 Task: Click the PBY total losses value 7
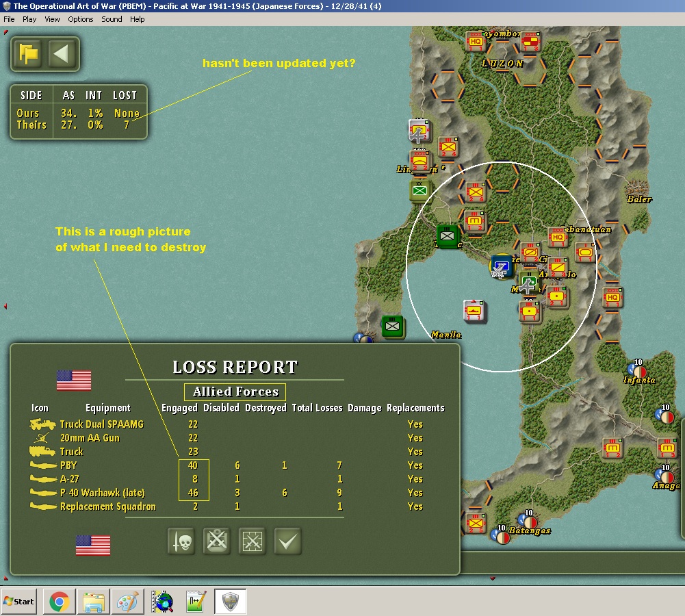[339, 465]
